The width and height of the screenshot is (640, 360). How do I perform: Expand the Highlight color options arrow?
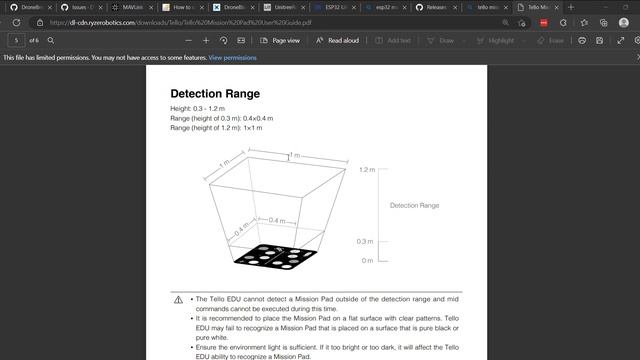[x=524, y=40]
